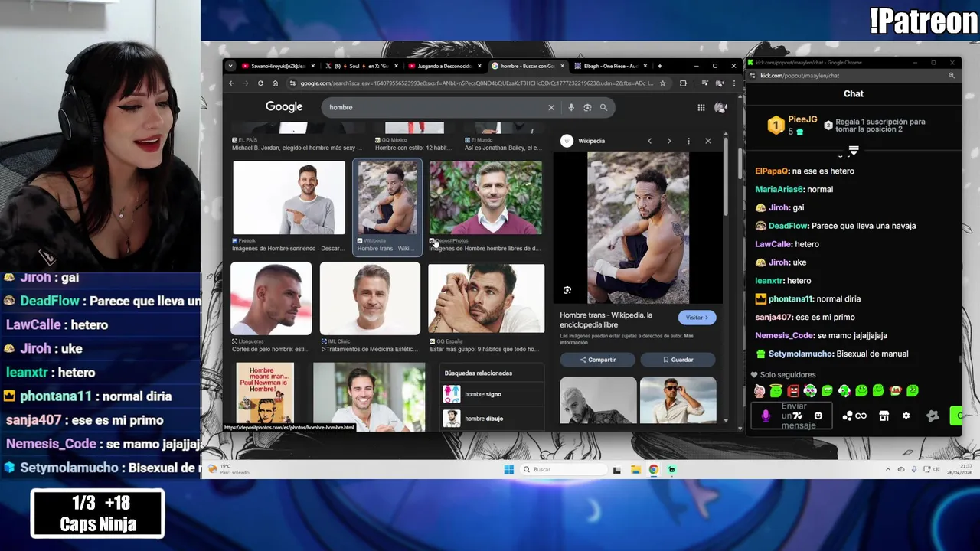Go back in Chrome
Image resolution: width=980 pixels, height=551 pixels.
pyautogui.click(x=231, y=83)
